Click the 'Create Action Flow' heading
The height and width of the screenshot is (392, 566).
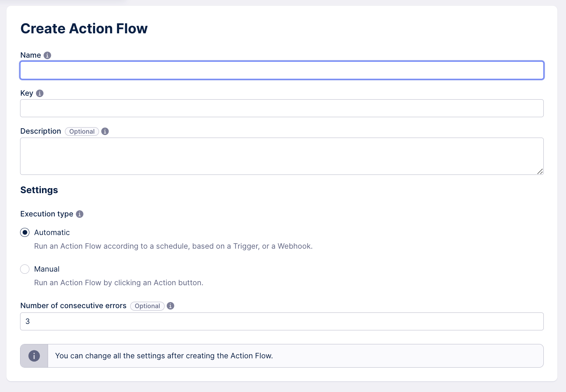(x=84, y=29)
